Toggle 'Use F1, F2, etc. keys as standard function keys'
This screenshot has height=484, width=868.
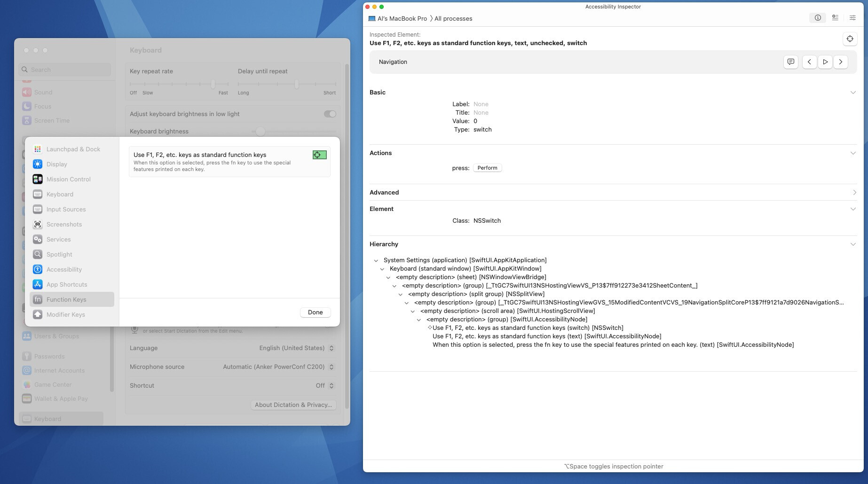pos(319,155)
